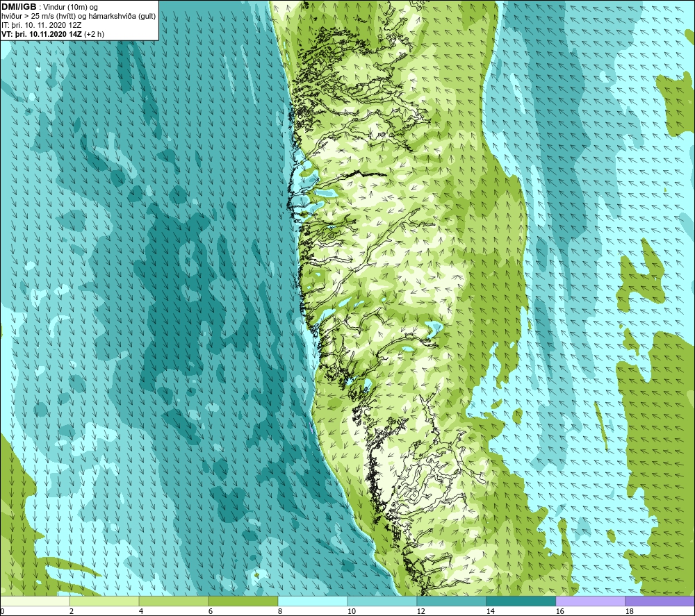Click the medium teal 12–14 color swatch

(x=451, y=601)
